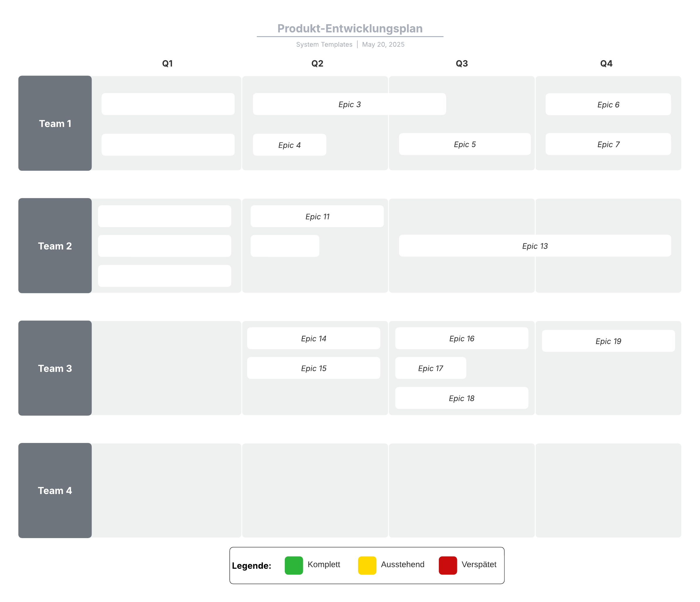Click the green Komplett legend swatch
The image size is (700, 602).
point(294,565)
